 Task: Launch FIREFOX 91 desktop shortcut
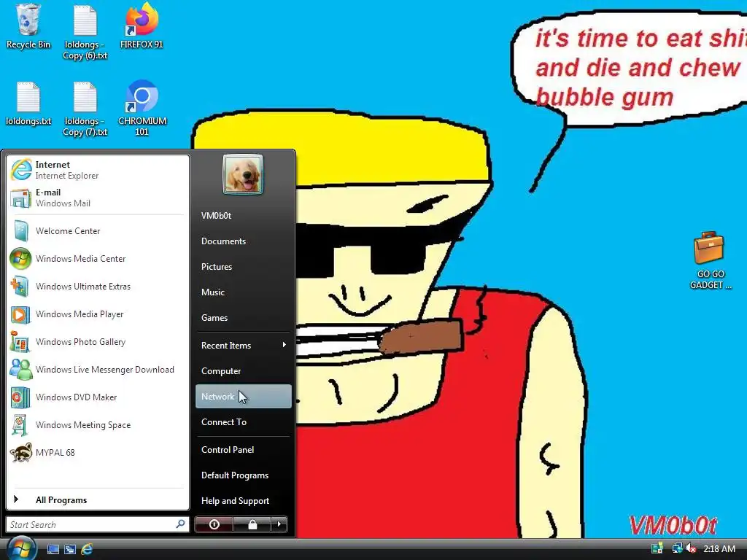[x=142, y=26]
